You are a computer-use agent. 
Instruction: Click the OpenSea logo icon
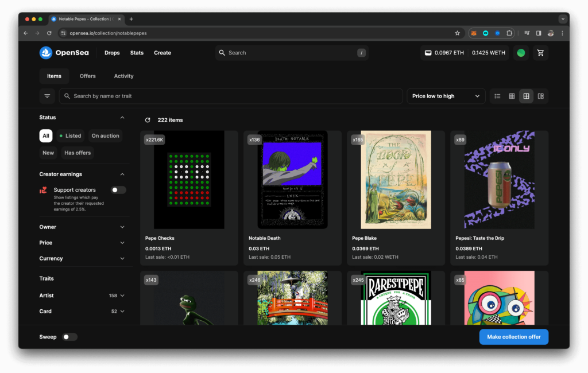coord(46,53)
